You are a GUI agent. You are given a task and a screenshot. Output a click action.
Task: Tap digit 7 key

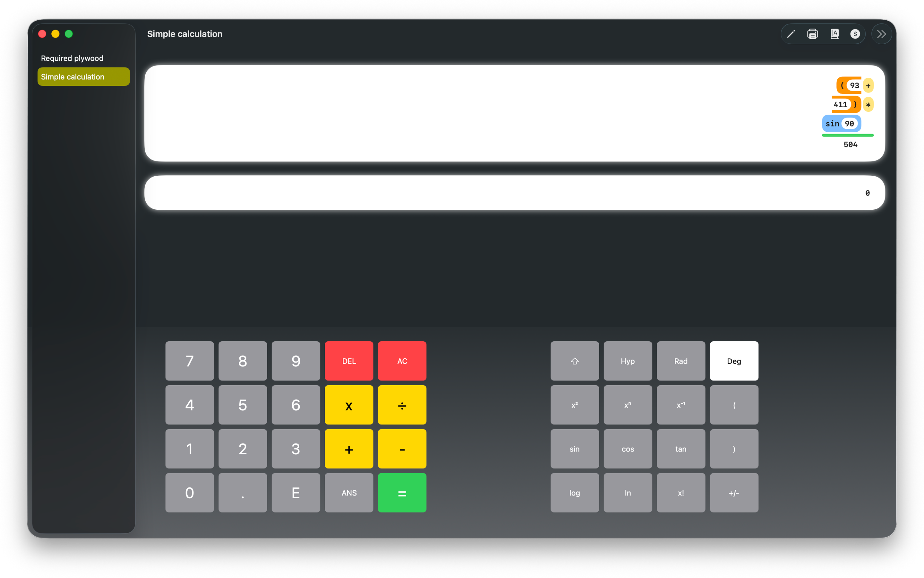coord(189,361)
